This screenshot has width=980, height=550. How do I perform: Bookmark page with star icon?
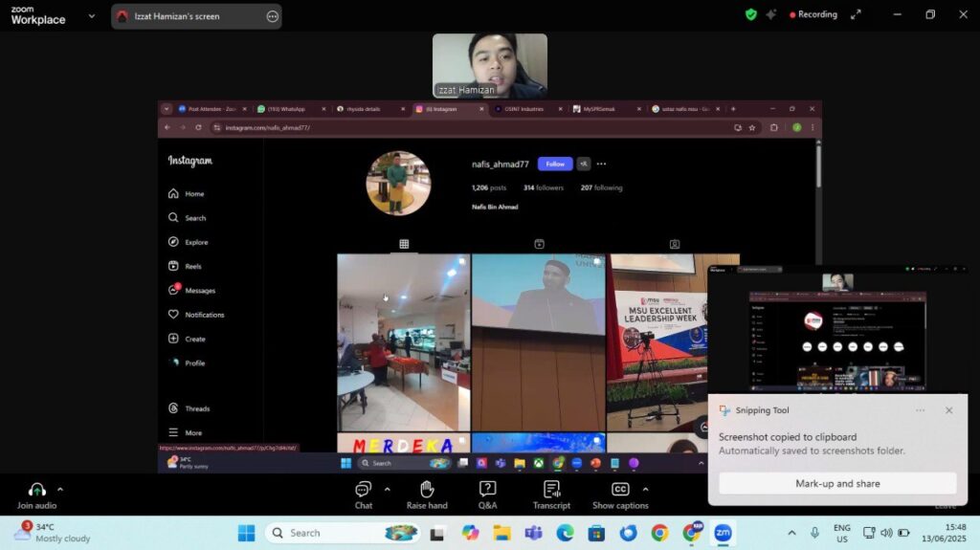pos(752,127)
